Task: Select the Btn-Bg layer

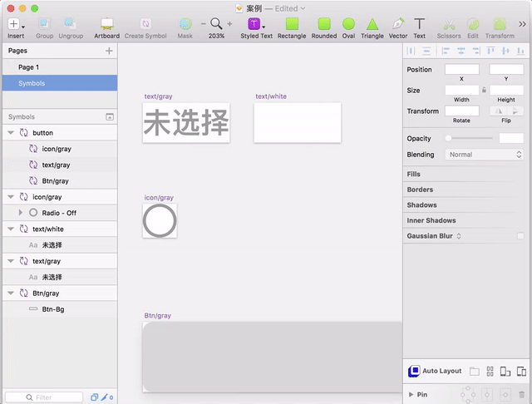Action: pos(60,309)
